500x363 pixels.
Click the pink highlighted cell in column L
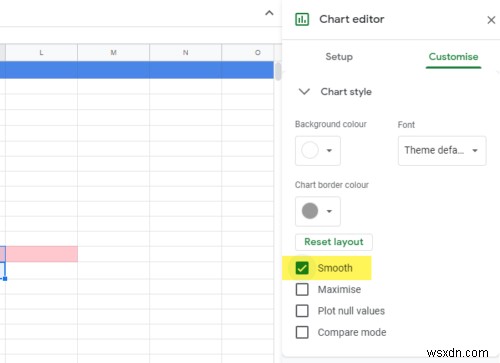click(42, 254)
